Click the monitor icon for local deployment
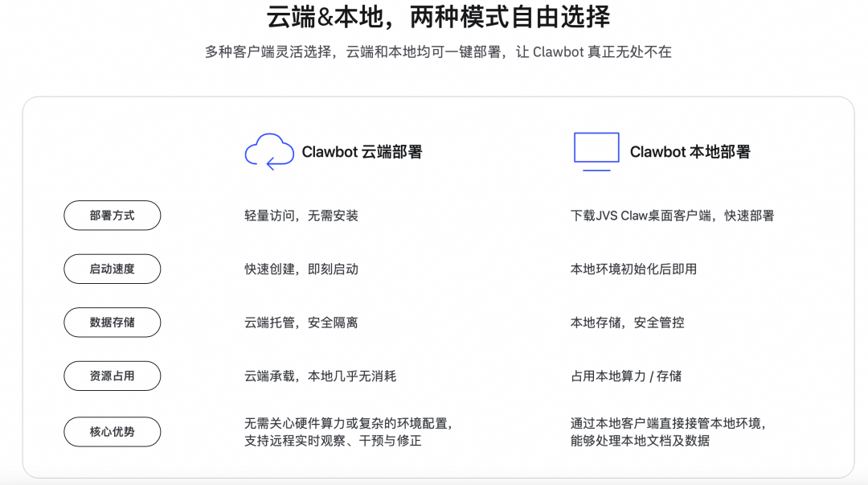 tap(596, 151)
